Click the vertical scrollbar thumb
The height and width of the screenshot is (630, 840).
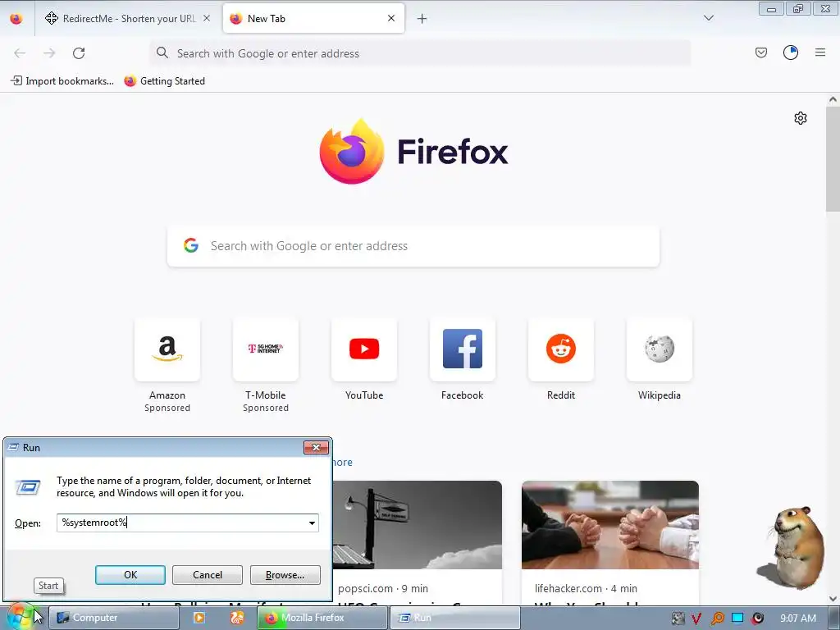click(833, 158)
